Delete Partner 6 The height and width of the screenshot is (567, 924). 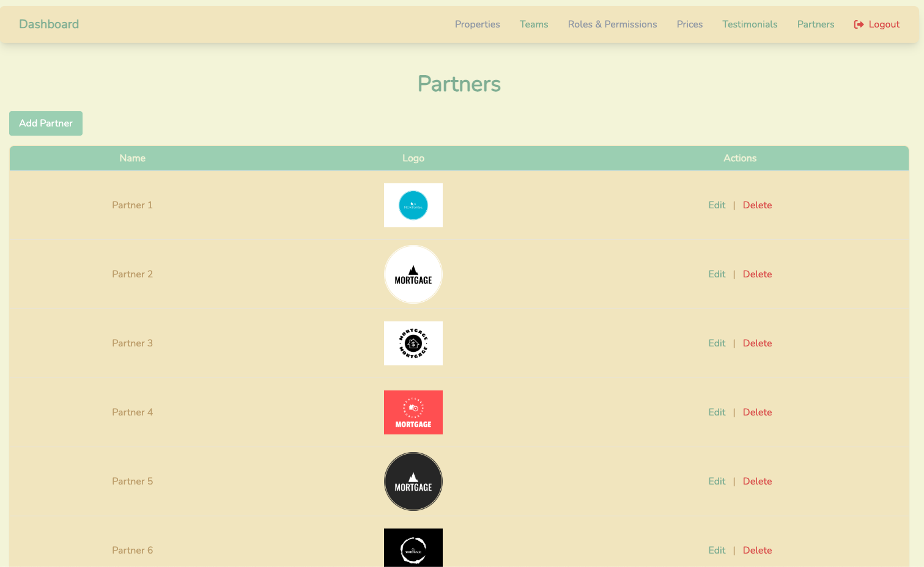tap(757, 550)
